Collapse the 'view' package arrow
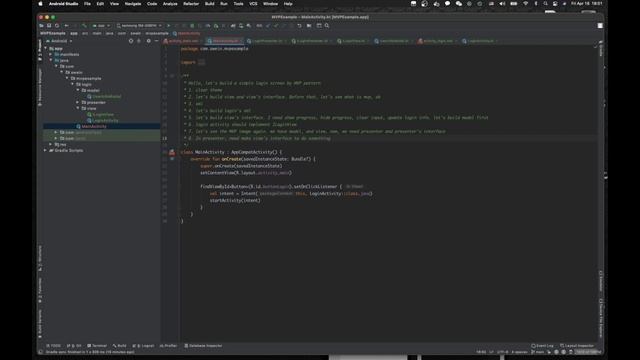640x360 pixels. pyautogui.click(x=78, y=109)
